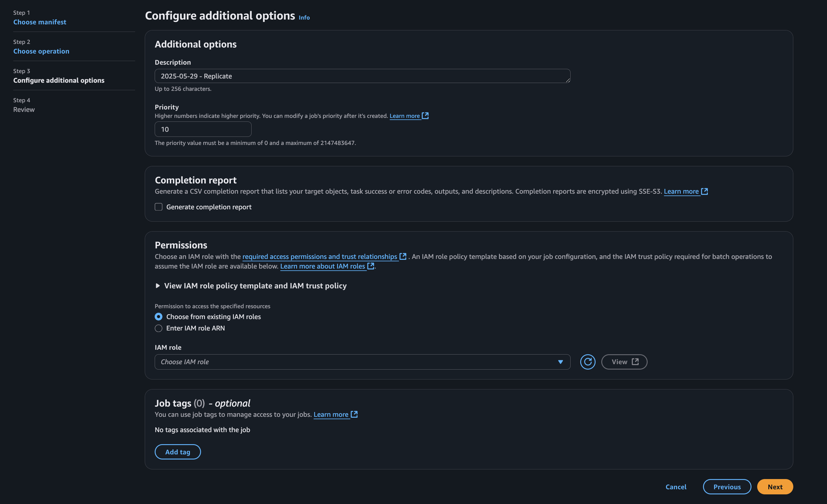The height and width of the screenshot is (504, 827).
Task: Click external link icon after IAM roles link
Action: tap(370, 266)
